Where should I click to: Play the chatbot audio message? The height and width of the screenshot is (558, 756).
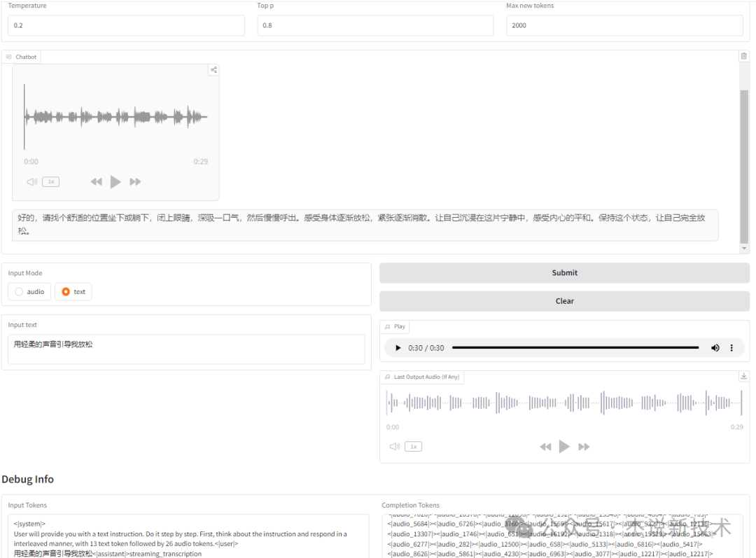(x=115, y=182)
